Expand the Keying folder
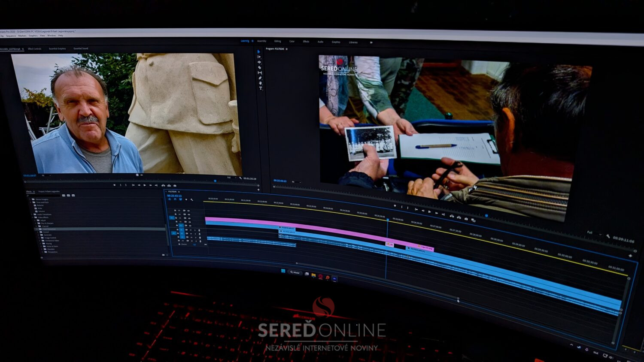This screenshot has height=362, width=644. pos(40,244)
